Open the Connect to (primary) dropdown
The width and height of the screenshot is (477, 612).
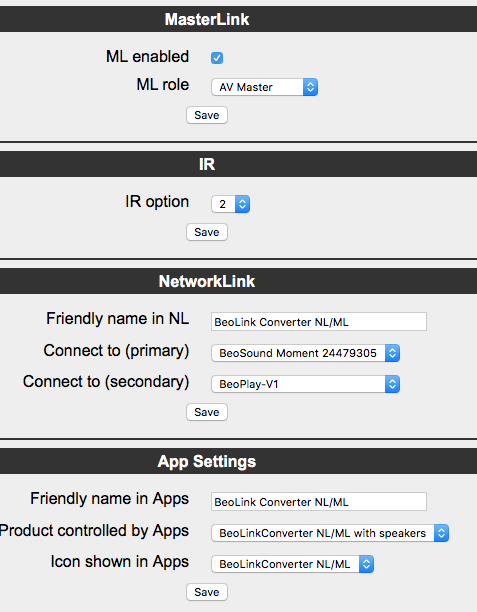point(306,353)
